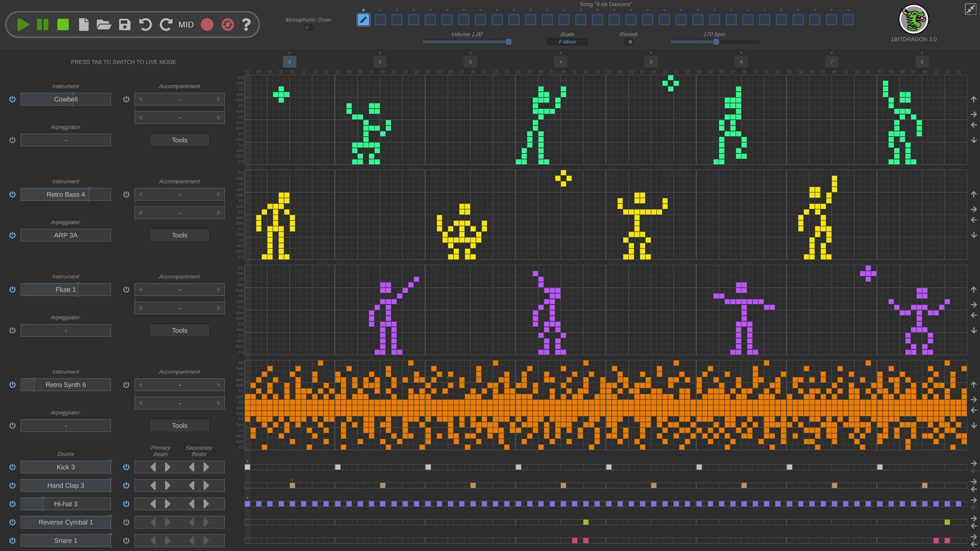The image size is (980, 551).
Task: Click the Tools button for Retro Bass 4
Action: coord(179,235)
